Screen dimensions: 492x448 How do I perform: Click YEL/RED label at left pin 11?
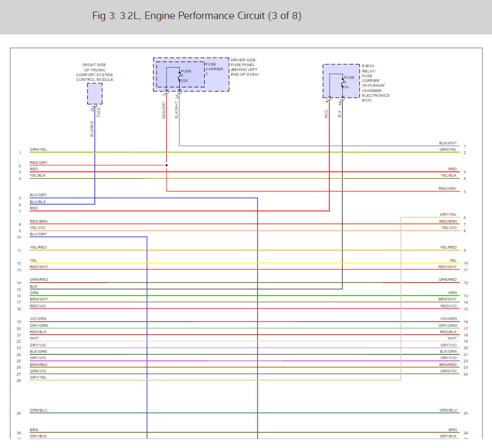pyautogui.click(x=38, y=247)
